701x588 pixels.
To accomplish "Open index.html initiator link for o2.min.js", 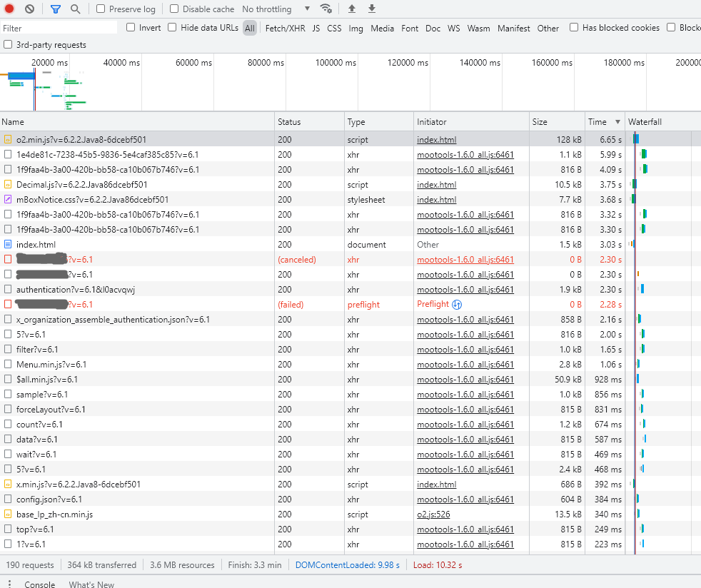I will click(436, 140).
